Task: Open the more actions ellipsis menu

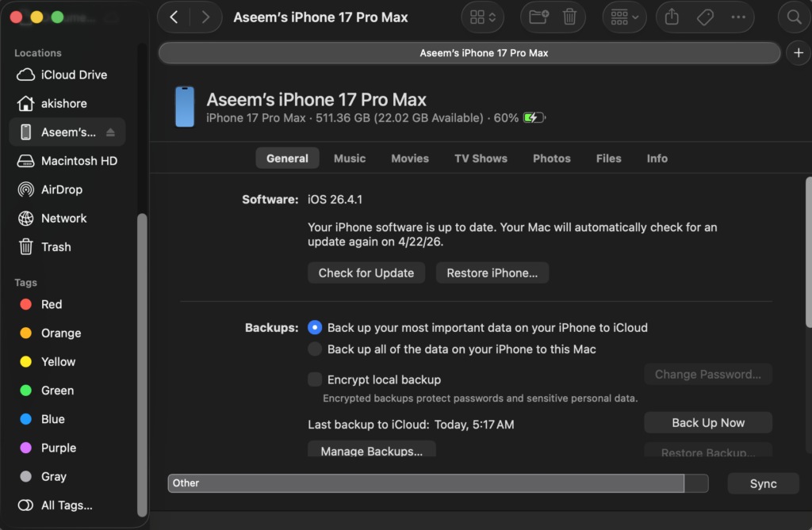Action: 738,17
